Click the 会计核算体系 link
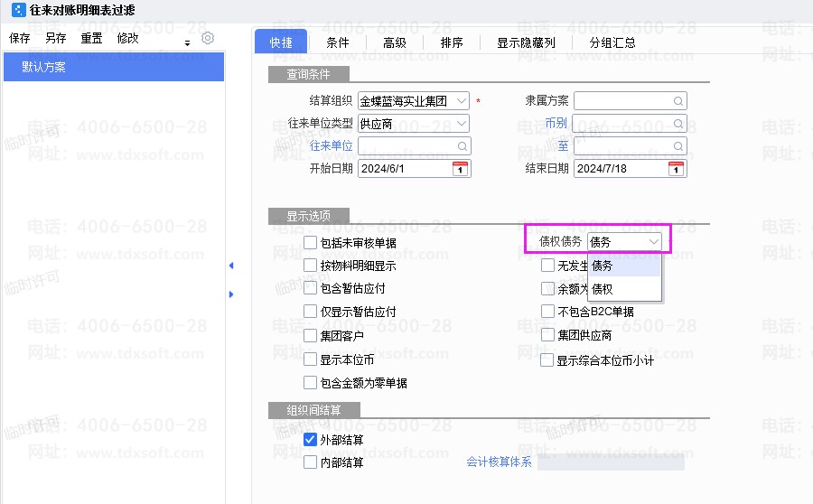The width and height of the screenshot is (813, 504). tap(499, 462)
